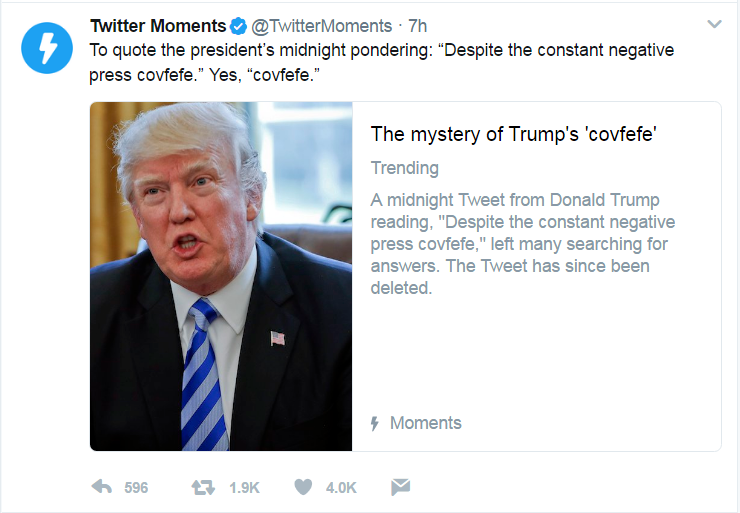This screenshot has height=513, width=740.
Task: Click the Moments label at card bottom
Action: [x=426, y=423]
